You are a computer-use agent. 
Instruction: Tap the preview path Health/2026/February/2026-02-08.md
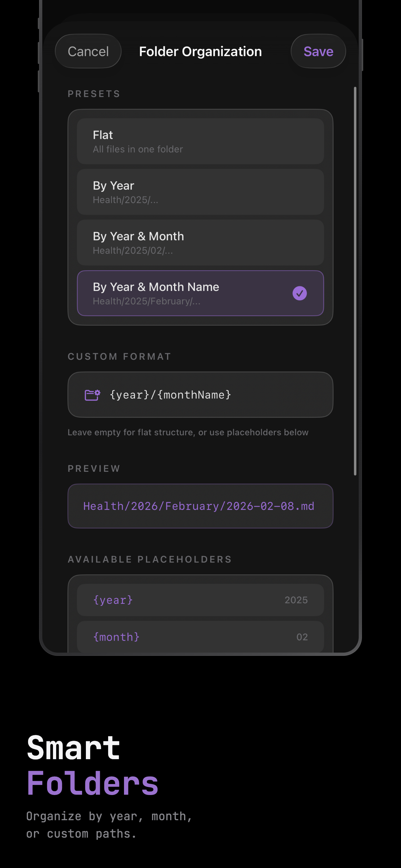coord(200,506)
